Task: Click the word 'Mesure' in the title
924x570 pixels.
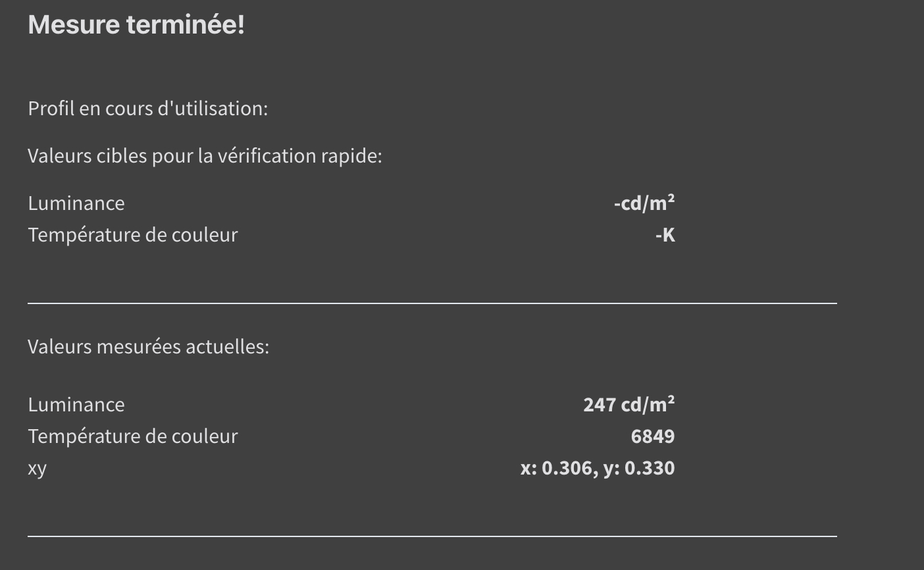Action: click(x=74, y=25)
